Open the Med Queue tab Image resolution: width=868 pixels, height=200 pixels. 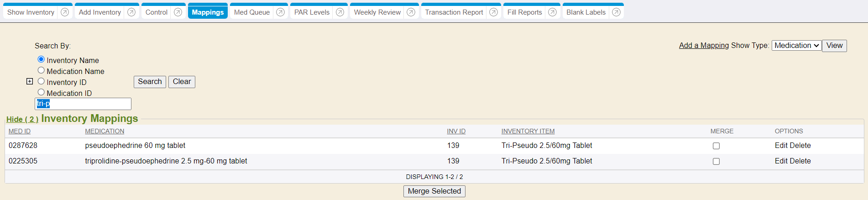pos(251,12)
